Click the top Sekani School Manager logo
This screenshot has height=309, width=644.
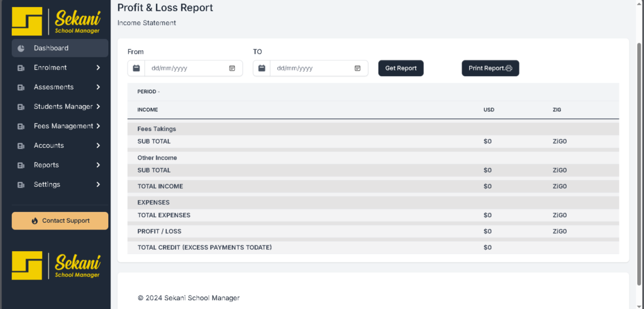point(56,21)
